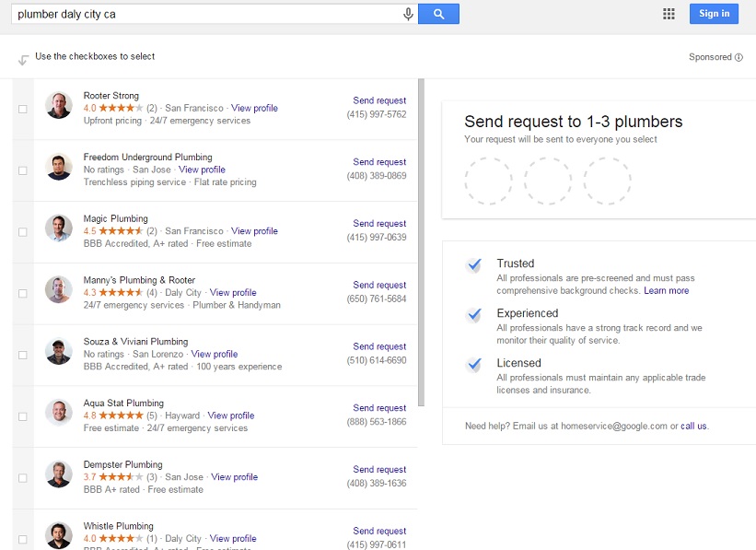View profile for Whistle Plumbing
This screenshot has height=550, width=756.
233,538
